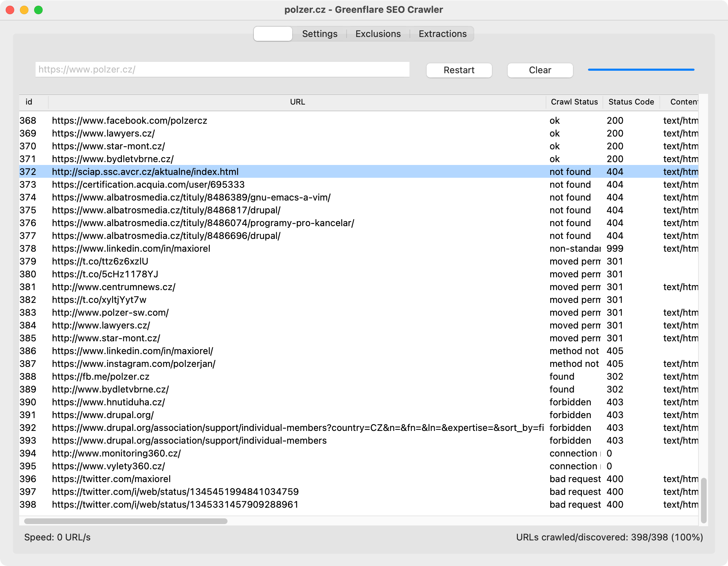728x566 pixels.
Task: Click the Status Code column header
Action: [631, 102]
